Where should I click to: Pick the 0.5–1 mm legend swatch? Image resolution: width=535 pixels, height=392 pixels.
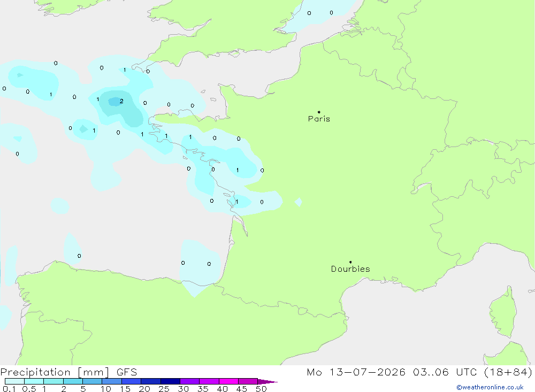tap(34, 381)
